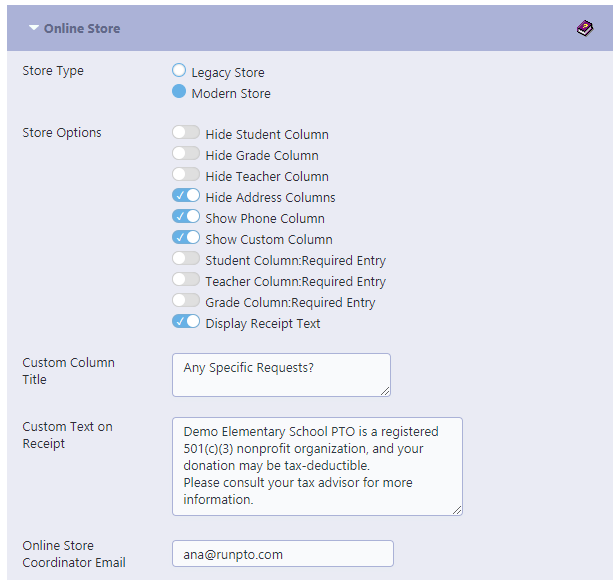Click the receipt textarea resize grip
This screenshot has height=582, width=615.
(x=457, y=510)
